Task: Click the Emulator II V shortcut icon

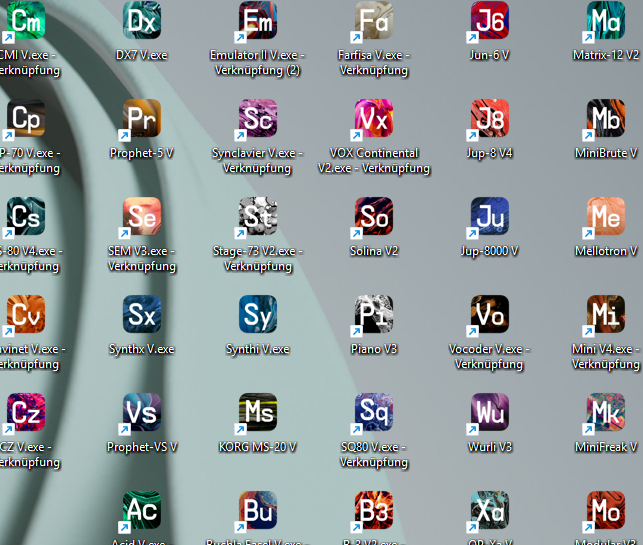Action: pos(258,21)
